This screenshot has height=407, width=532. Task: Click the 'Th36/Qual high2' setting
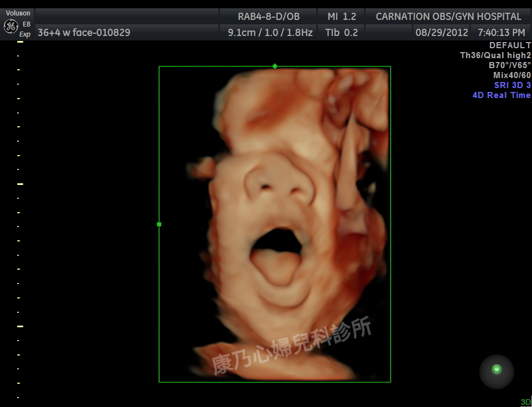coord(495,55)
